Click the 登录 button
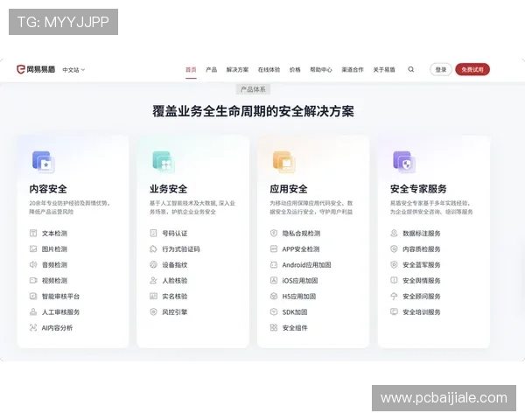The height and width of the screenshot is (420, 525). click(x=441, y=69)
